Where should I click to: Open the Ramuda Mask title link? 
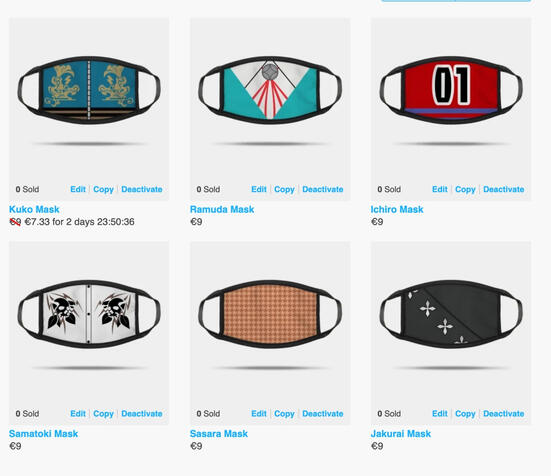222,209
